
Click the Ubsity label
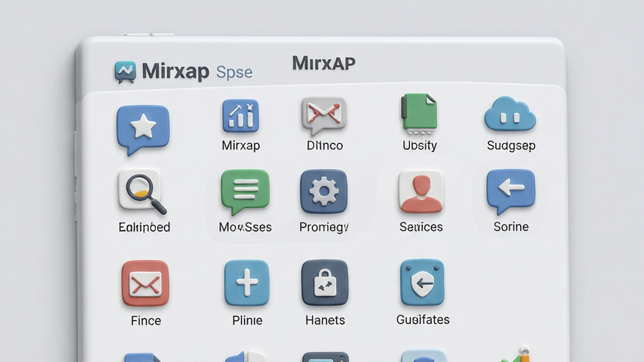tap(419, 145)
